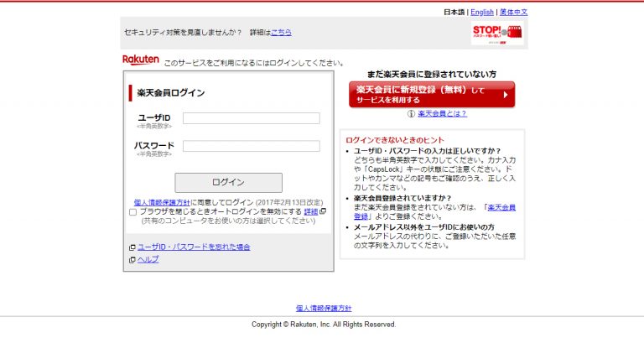The width and height of the screenshot is (644, 338).
Task: Focus the ユーザID input field
Action: [251, 118]
